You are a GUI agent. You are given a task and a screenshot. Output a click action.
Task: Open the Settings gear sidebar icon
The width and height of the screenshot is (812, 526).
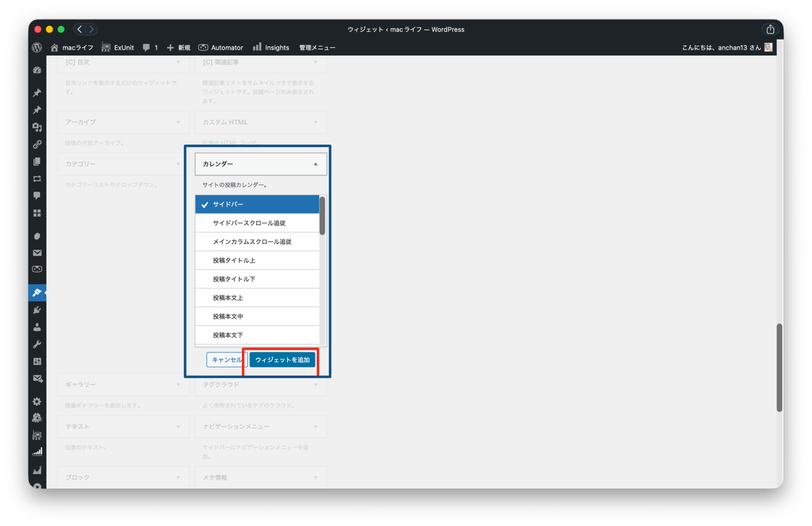(37, 401)
